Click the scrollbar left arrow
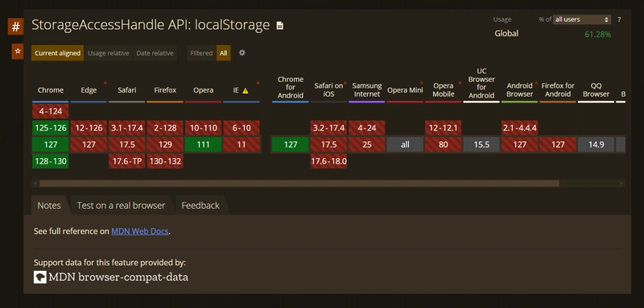Viewport: 644px width, 308px height. 35,183
